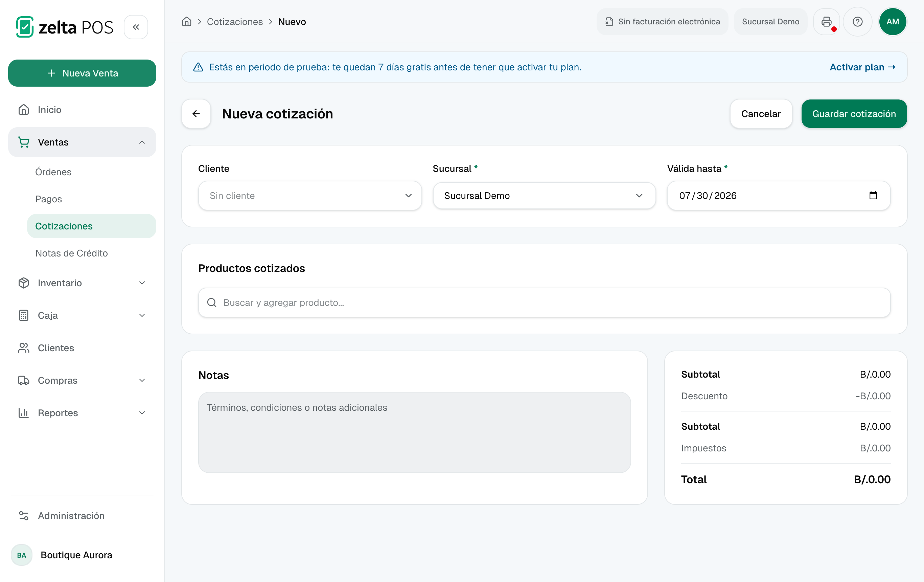Click the Válida hasta date field 07/30/2026

coord(779,195)
